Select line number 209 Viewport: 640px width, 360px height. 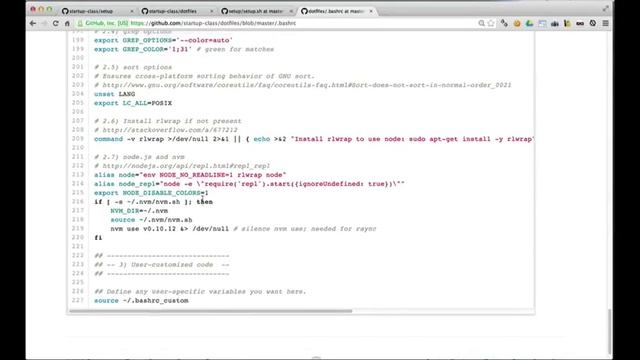pyautogui.click(x=78, y=139)
